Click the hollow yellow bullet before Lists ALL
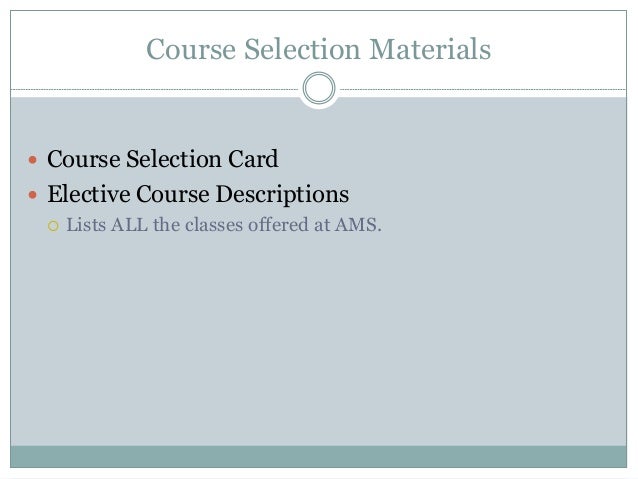The image size is (638, 479). point(53,226)
